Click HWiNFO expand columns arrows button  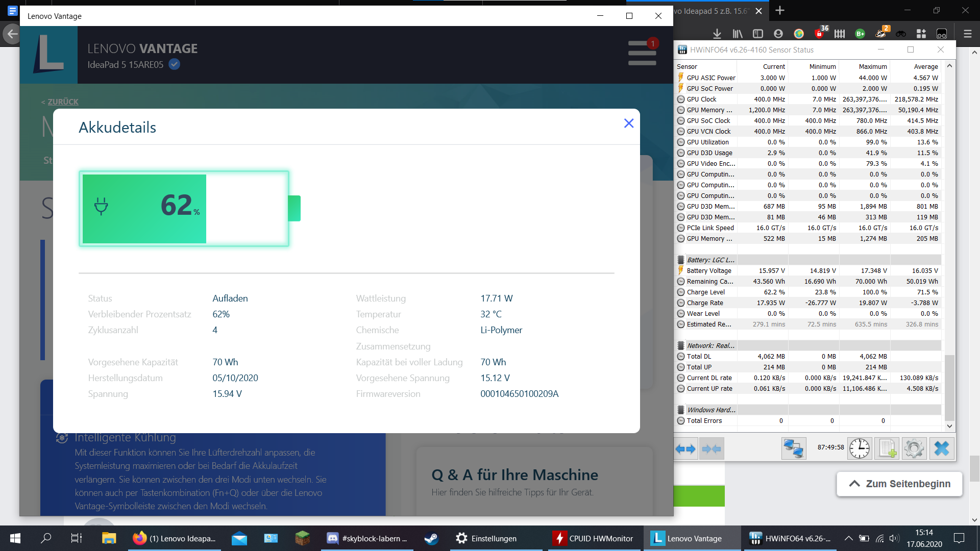pos(685,449)
